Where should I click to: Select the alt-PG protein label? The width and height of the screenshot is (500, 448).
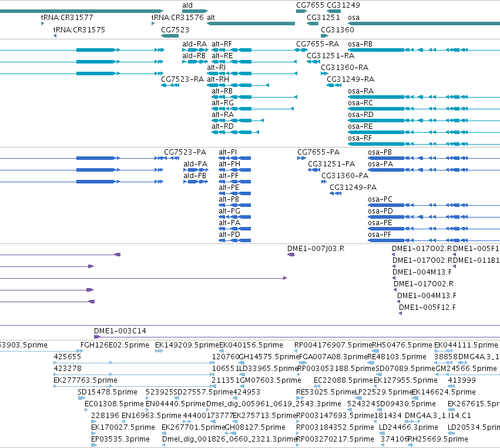click(230, 211)
